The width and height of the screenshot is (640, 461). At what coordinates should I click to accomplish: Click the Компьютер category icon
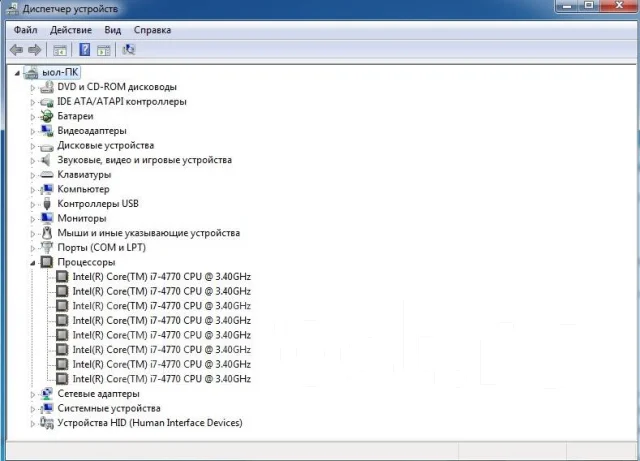coord(47,189)
